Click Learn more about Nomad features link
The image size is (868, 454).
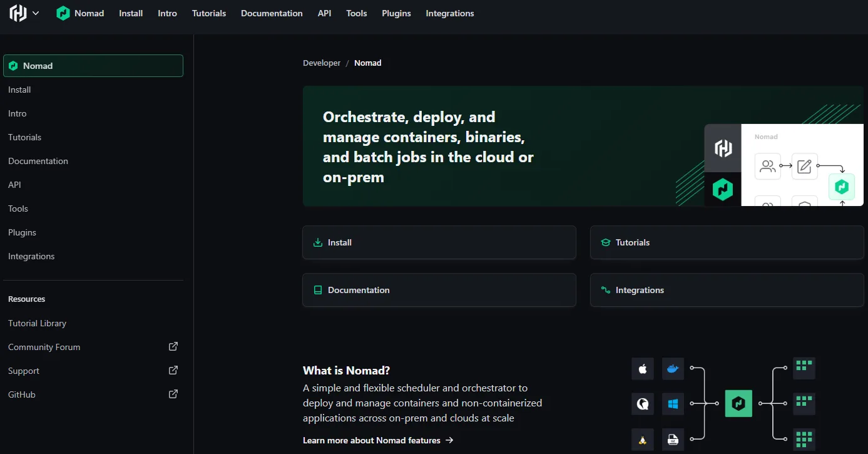point(372,440)
